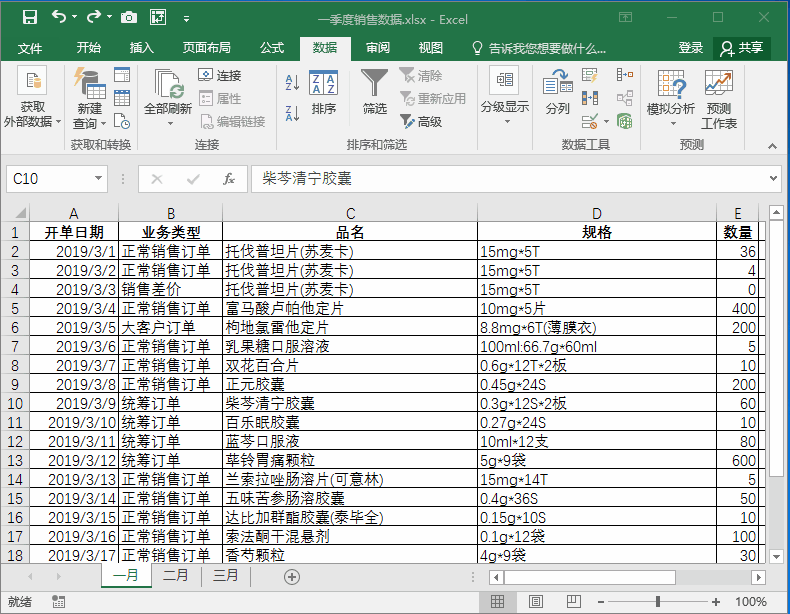Switch to the 公式 ribbon tab
The width and height of the screenshot is (790, 614).
272,48
